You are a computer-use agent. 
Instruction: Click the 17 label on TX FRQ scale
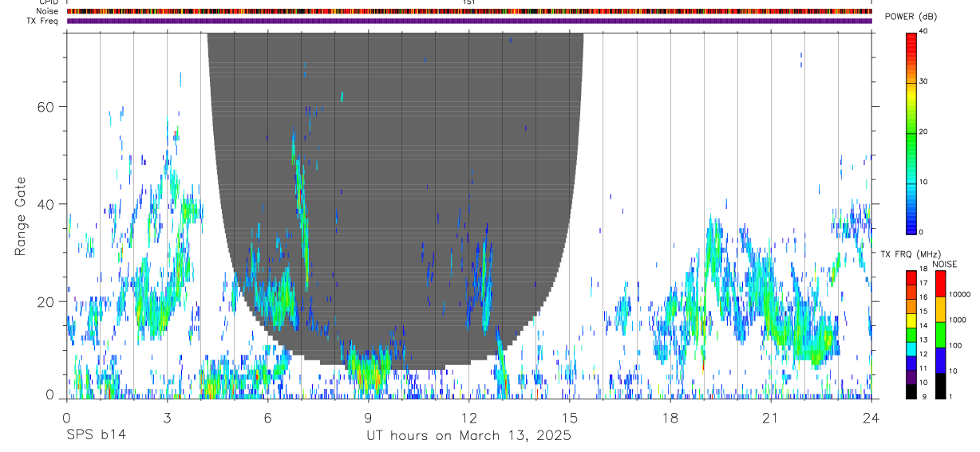point(923,283)
